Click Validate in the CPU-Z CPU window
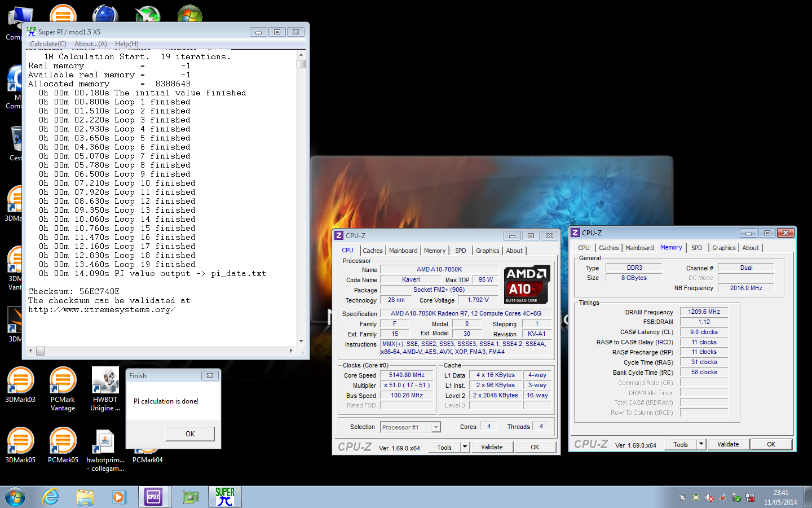812x508 pixels. (492, 447)
